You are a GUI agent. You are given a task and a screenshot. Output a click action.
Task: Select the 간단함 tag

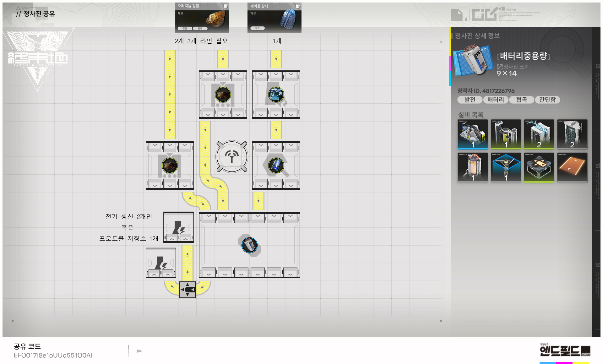[x=547, y=100]
